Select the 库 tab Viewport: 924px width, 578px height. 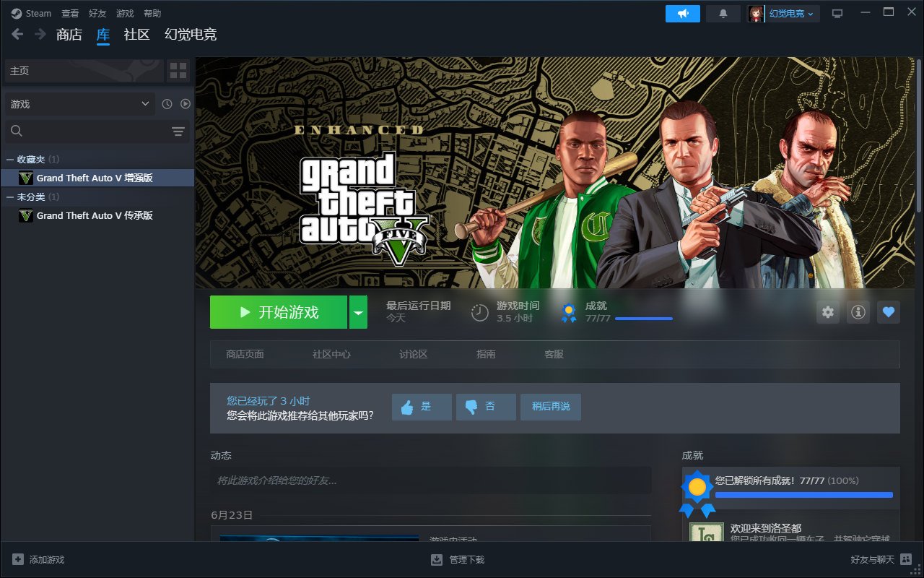pyautogui.click(x=103, y=34)
